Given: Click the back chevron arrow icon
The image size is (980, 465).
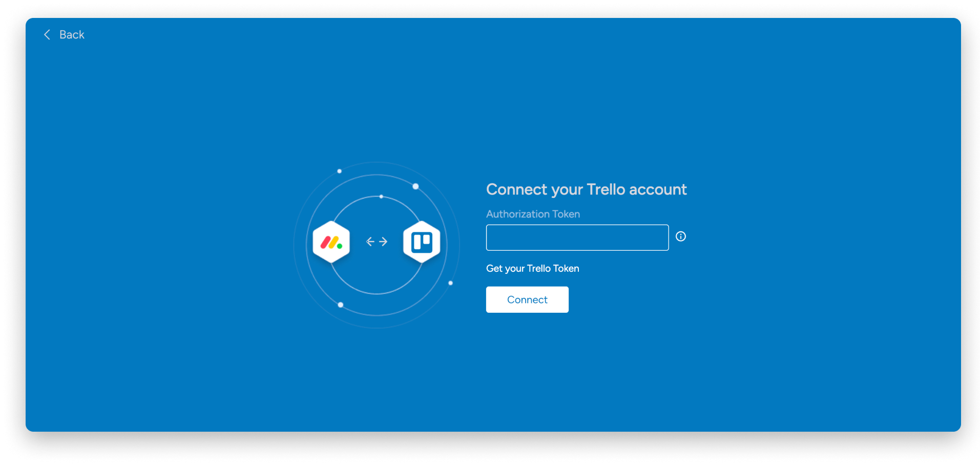Looking at the screenshot, I should pos(47,34).
